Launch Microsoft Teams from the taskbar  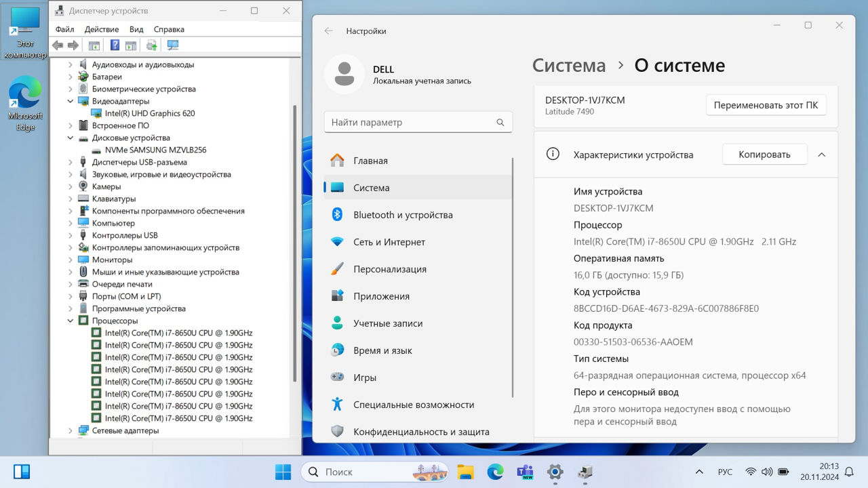pos(526,472)
